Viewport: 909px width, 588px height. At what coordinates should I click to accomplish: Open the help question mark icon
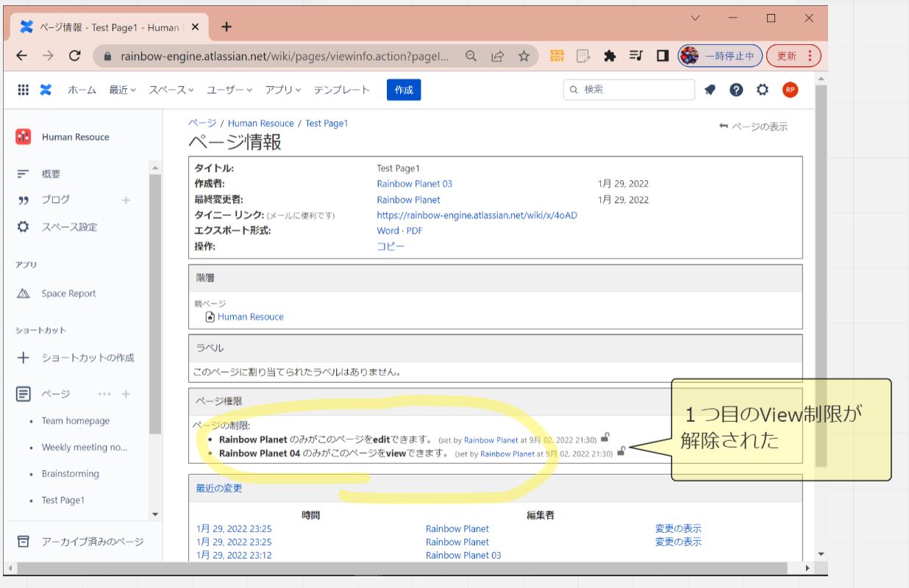(x=736, y=90)
